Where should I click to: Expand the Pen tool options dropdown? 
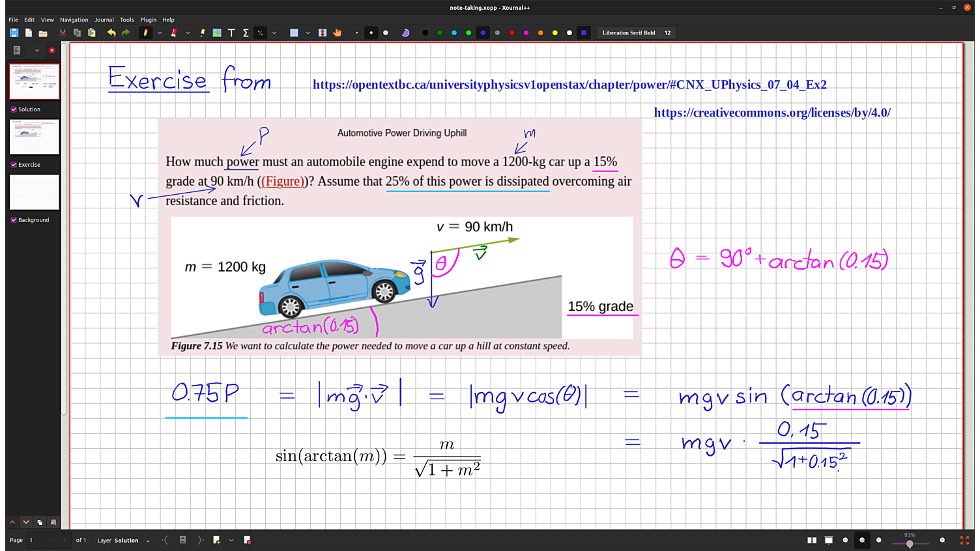tap(160, 33)
